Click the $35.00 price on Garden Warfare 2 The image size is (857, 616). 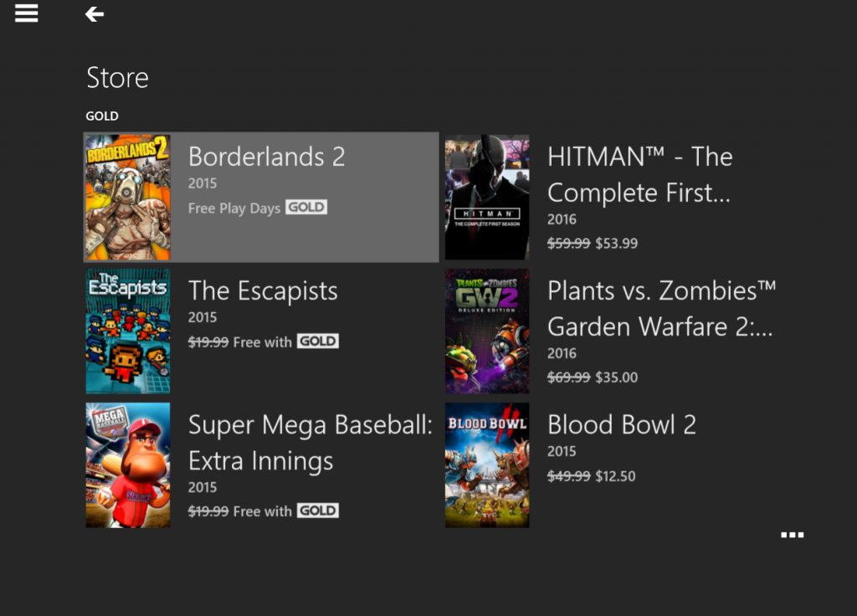coord(616,377)
